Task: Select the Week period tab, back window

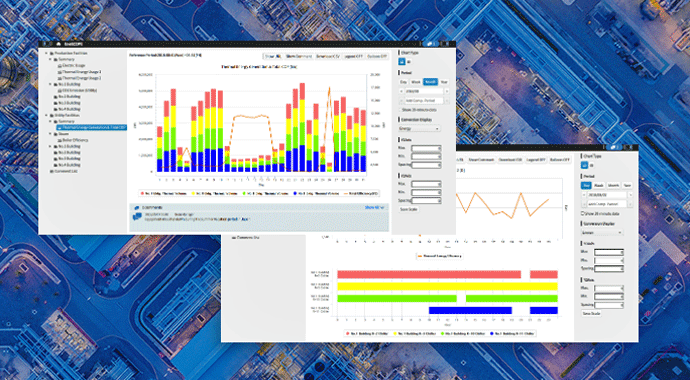Action: point(599,186)
